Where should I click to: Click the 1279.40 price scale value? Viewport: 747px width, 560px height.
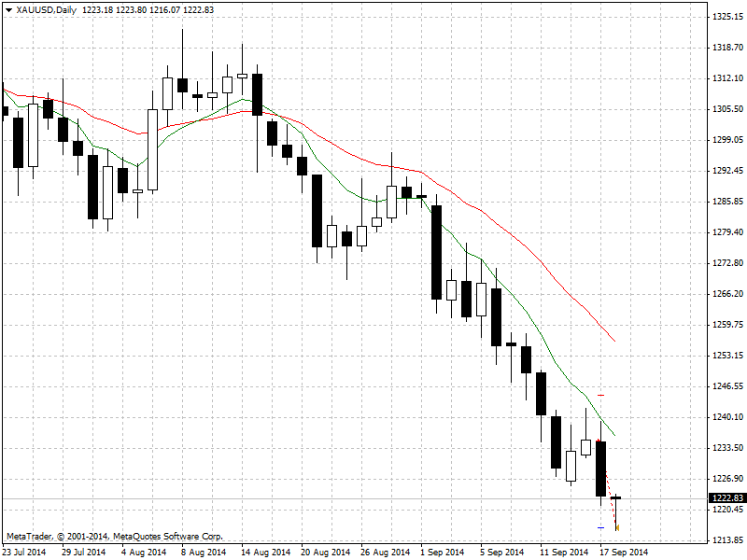(x=727, y=232)
